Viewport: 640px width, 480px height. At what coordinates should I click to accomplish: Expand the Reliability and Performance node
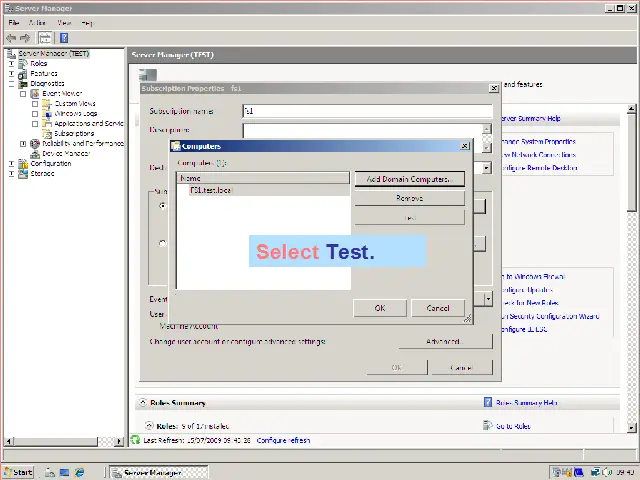(x=23, y=143)
